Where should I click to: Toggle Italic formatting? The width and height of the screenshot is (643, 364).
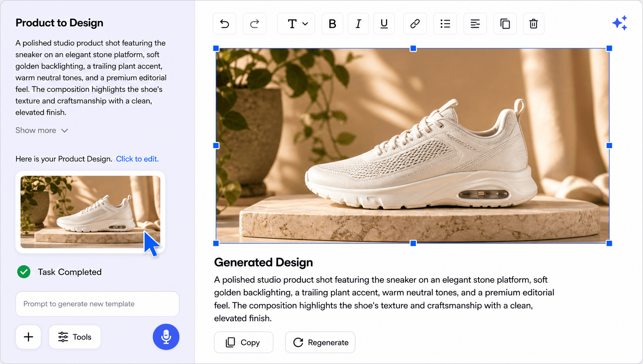(358, 24)
